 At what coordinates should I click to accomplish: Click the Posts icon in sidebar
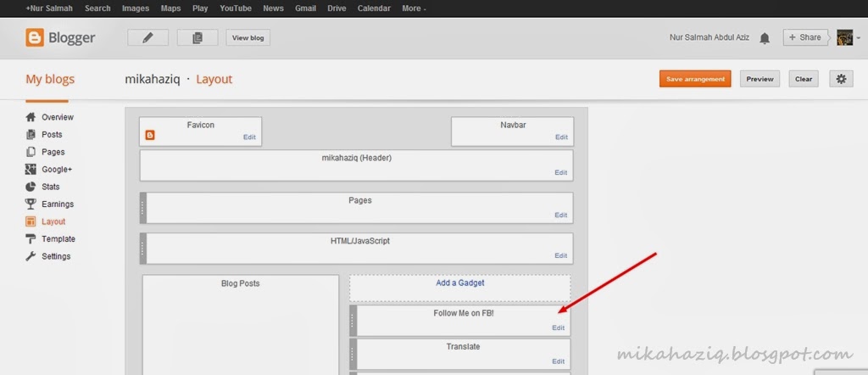[31, 135]
